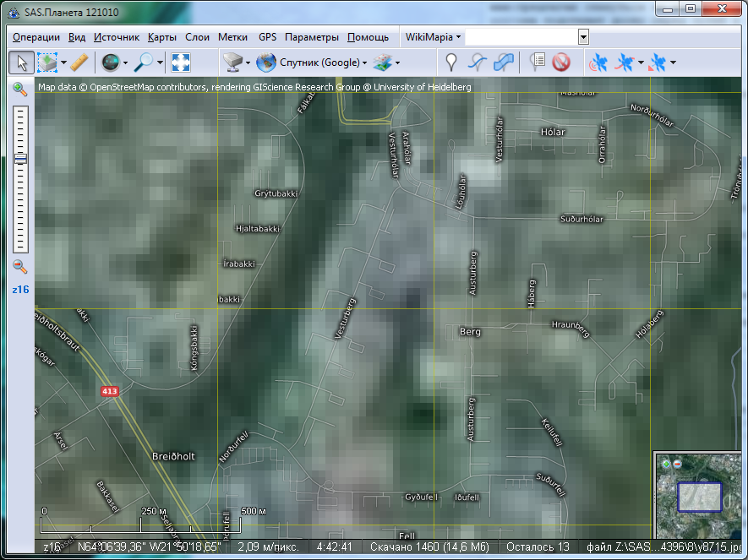Click the Google satellite globe icon
The image size is (748, 560).
[x=266, y=63]
